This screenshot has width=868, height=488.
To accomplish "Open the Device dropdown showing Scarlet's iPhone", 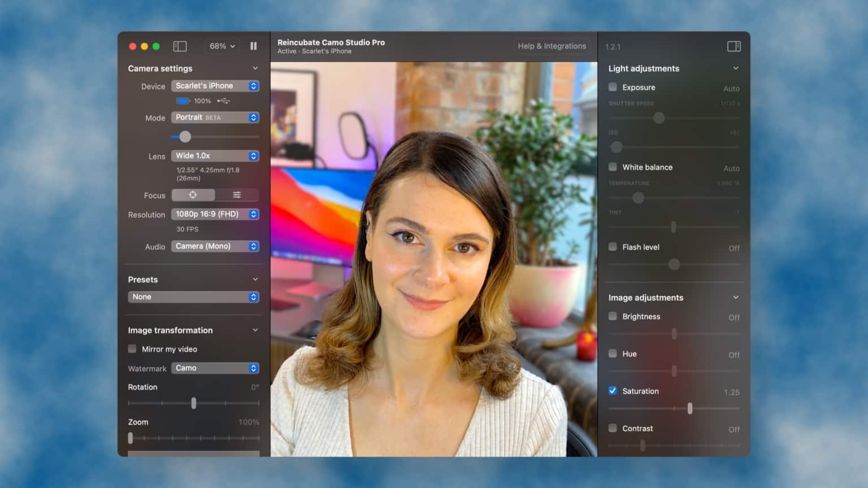I will coord(215,86).
